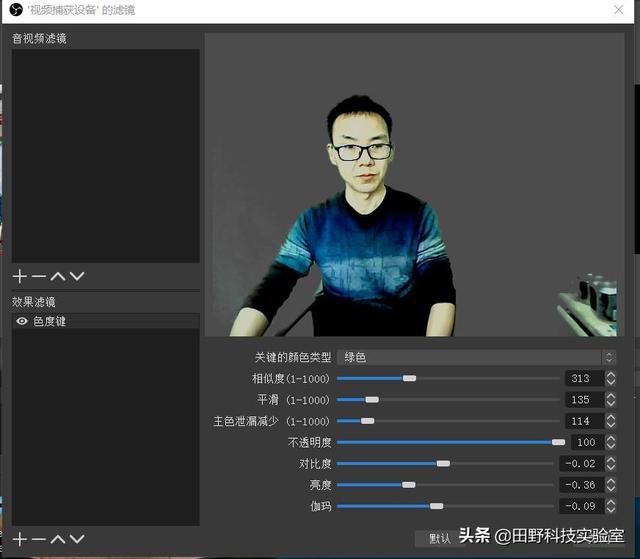Adjust the 相似度 slider

click(448, 378)
